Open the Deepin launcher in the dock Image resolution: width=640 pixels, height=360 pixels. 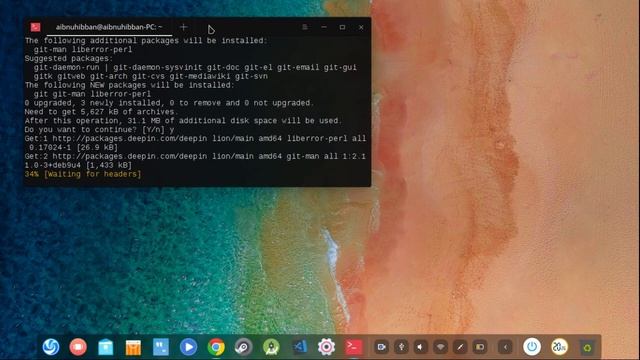click(51, 347)
